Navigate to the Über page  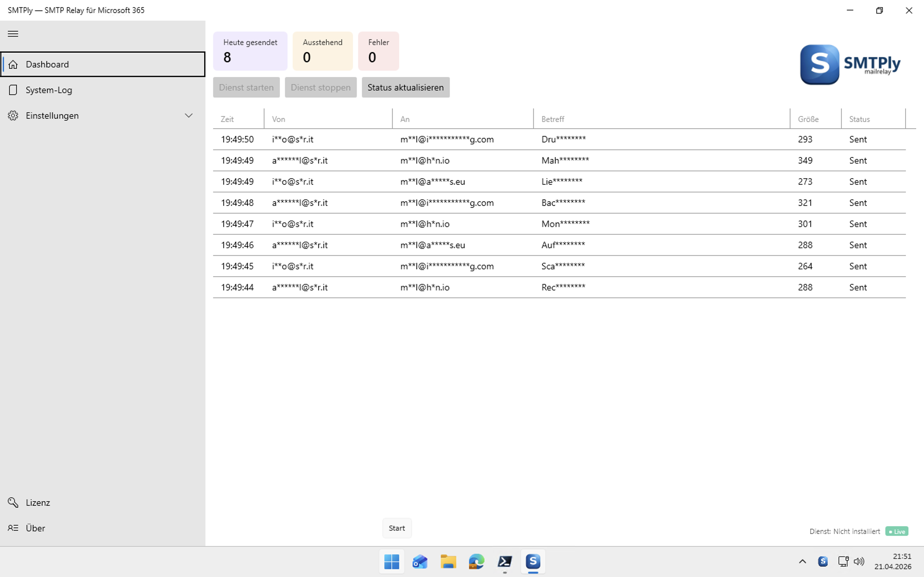point(36,528)
